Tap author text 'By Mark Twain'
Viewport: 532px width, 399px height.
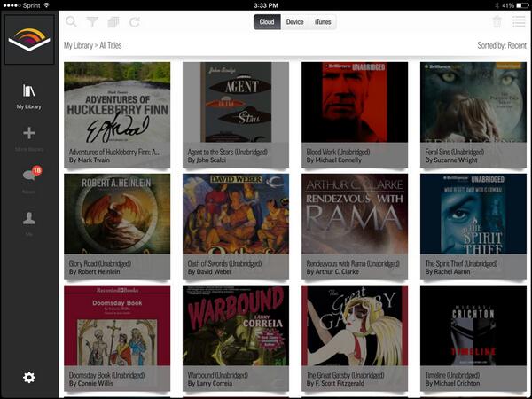click(x=90, y=160)
